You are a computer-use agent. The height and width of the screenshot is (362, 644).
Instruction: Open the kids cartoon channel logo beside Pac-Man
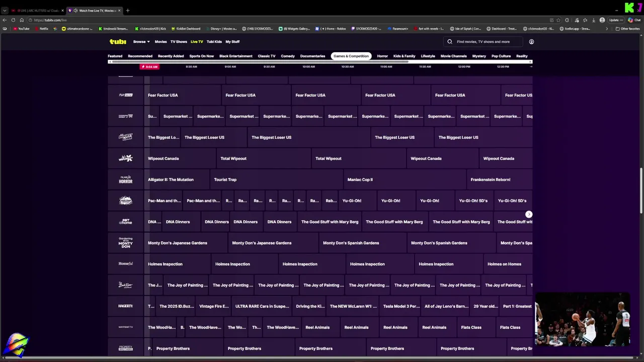point(126,201)
